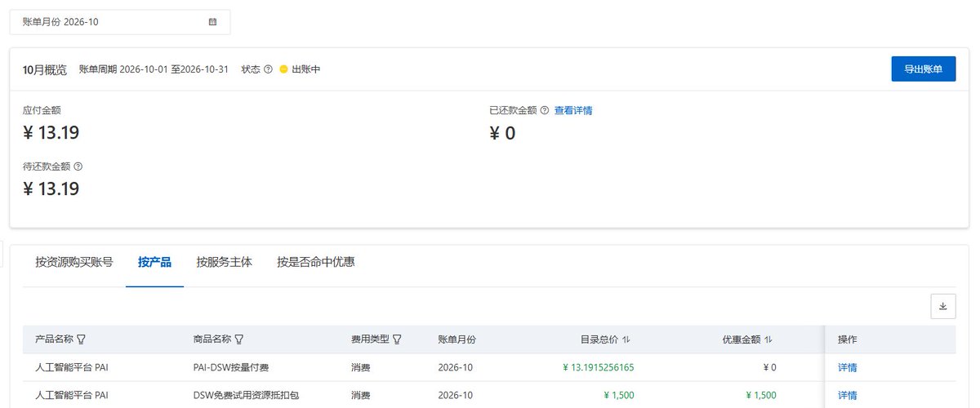The image size is (980, 408).
Task: Switch to the 按资源购买账号 tab
Action: point(74,262)
